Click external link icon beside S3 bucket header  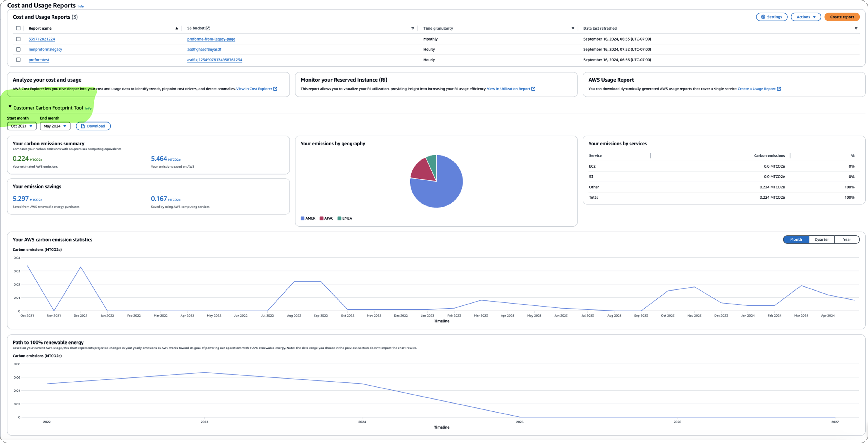point(208,28)
